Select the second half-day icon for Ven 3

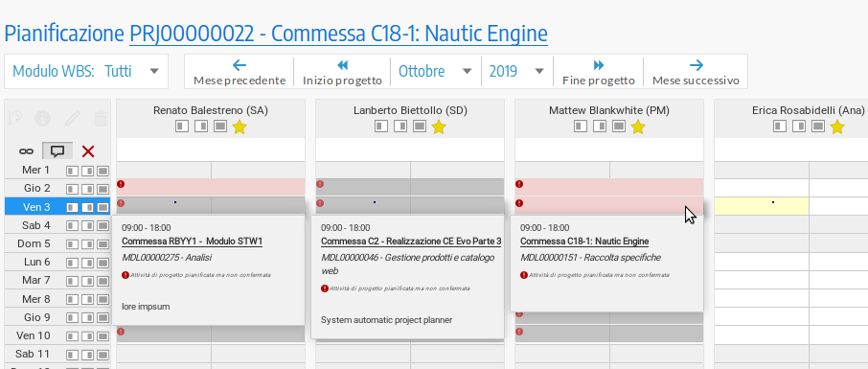tap(87, 207)
